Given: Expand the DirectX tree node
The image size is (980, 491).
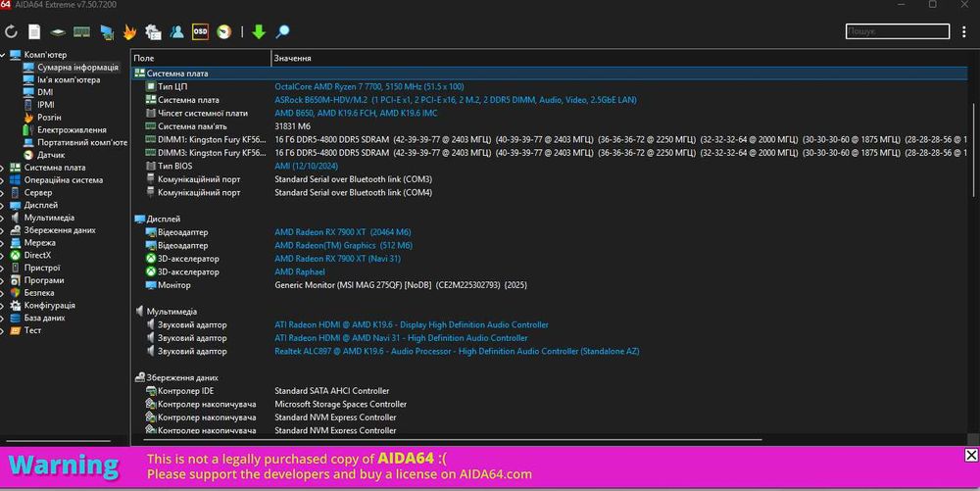Looking at the screenshot, I should coord(3,255).
